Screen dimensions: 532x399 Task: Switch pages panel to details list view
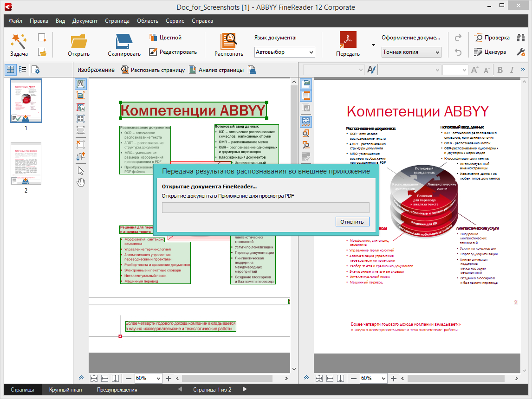[x=22, y=70]
